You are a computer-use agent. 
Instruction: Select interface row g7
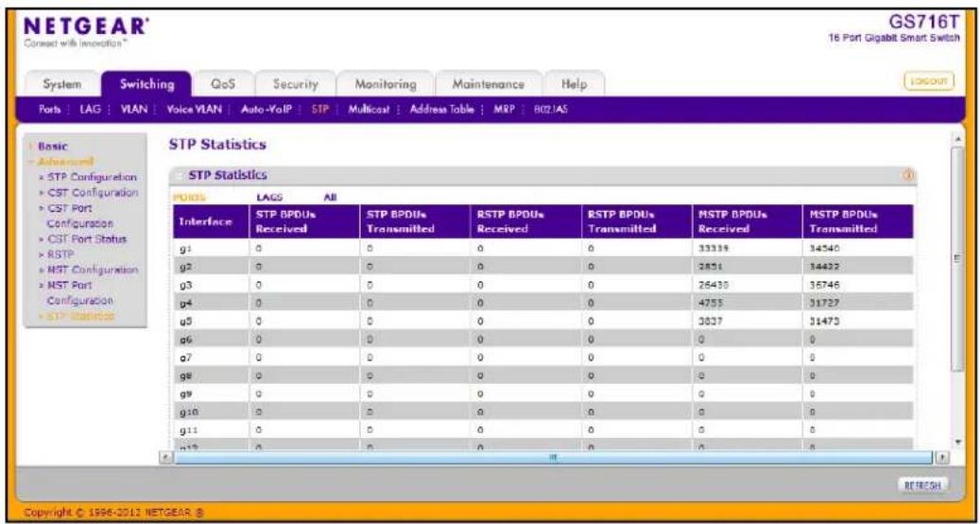click(543, 358)
